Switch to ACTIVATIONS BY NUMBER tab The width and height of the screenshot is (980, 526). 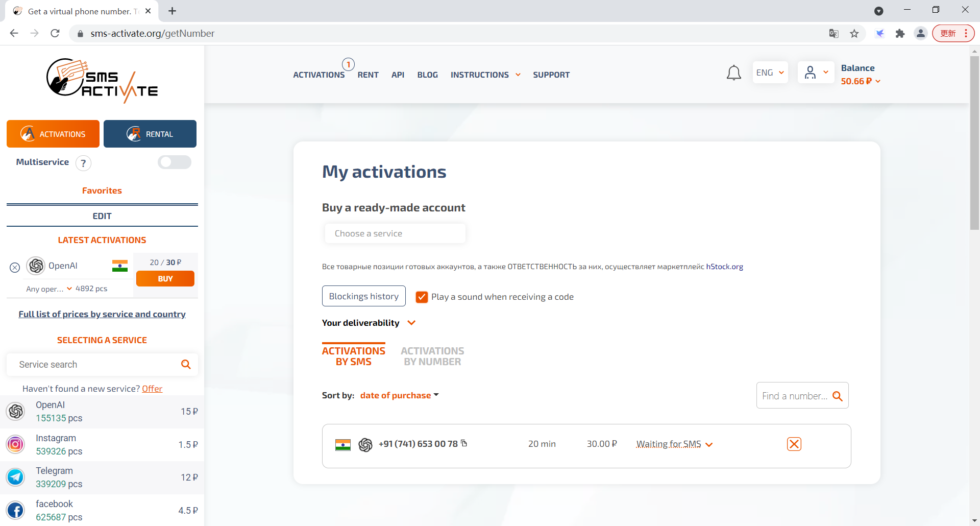pyautogui.click(x=432, y=356)
